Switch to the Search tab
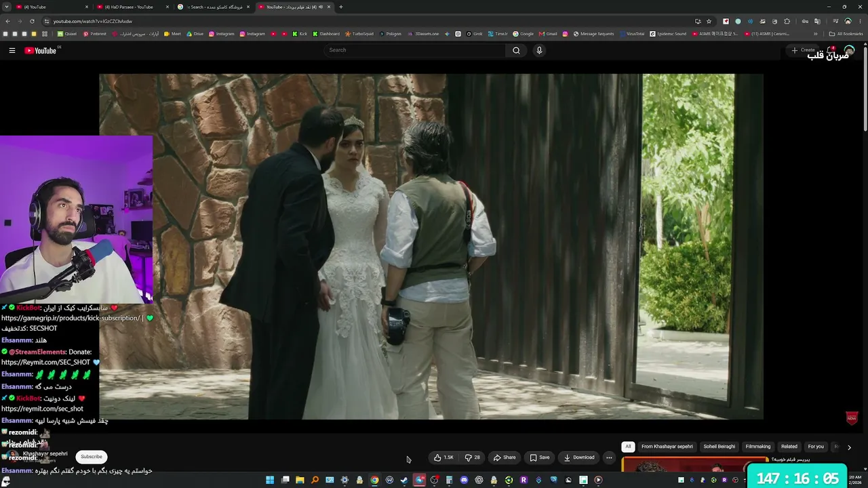This screenshot has width=868, height=488. click(x=214, y=7)
